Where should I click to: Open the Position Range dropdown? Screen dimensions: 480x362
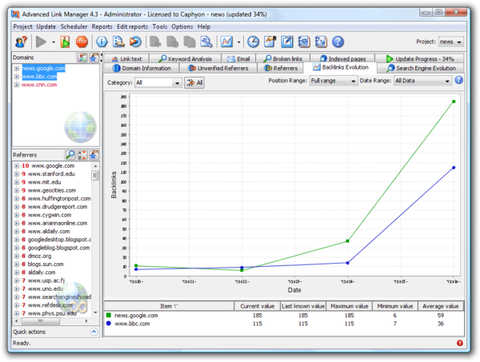click(333, 81)
